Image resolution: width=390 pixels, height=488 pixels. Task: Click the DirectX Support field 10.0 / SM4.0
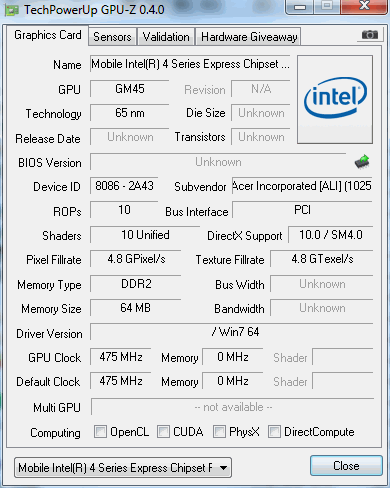331,235
